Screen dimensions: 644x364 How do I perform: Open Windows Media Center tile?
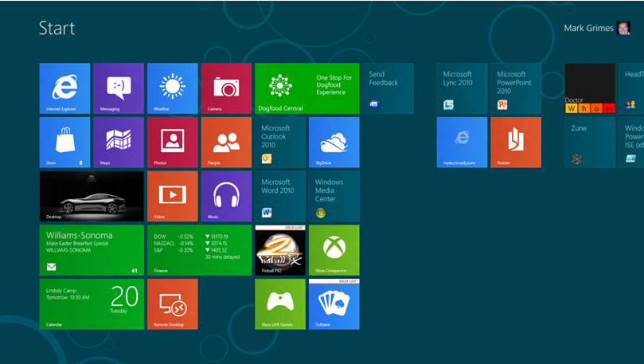point(334,197)
